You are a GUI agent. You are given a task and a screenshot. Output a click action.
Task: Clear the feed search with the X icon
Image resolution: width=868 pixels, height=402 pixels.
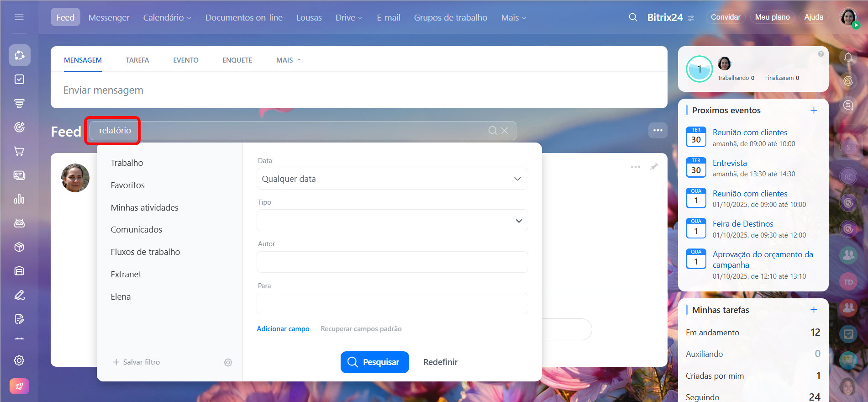[505, 131]
